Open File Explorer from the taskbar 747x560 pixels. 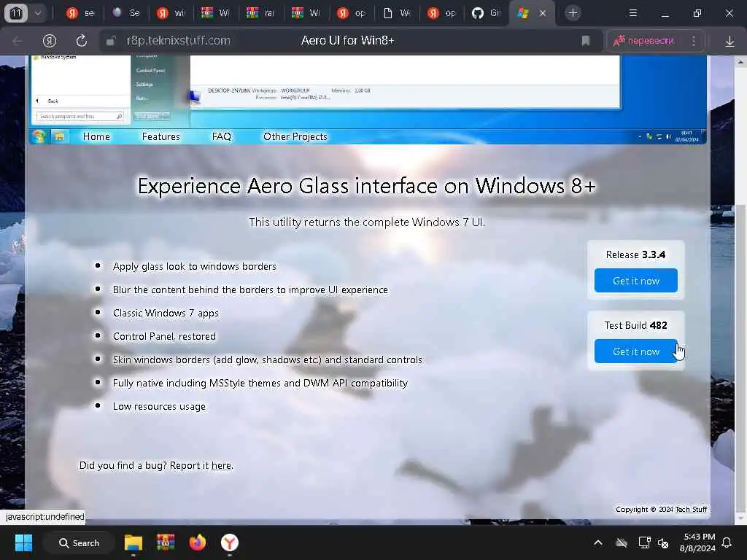tap(133, 542)
